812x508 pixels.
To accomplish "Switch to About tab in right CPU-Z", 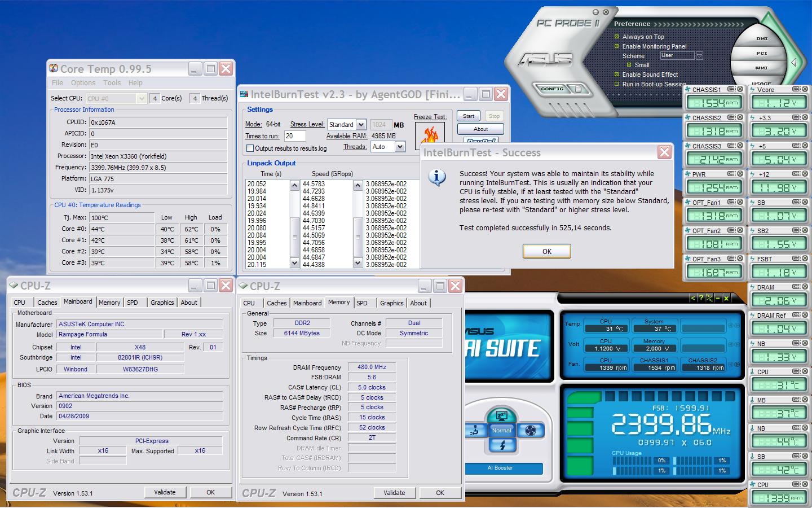I will [x=418, y=303].
